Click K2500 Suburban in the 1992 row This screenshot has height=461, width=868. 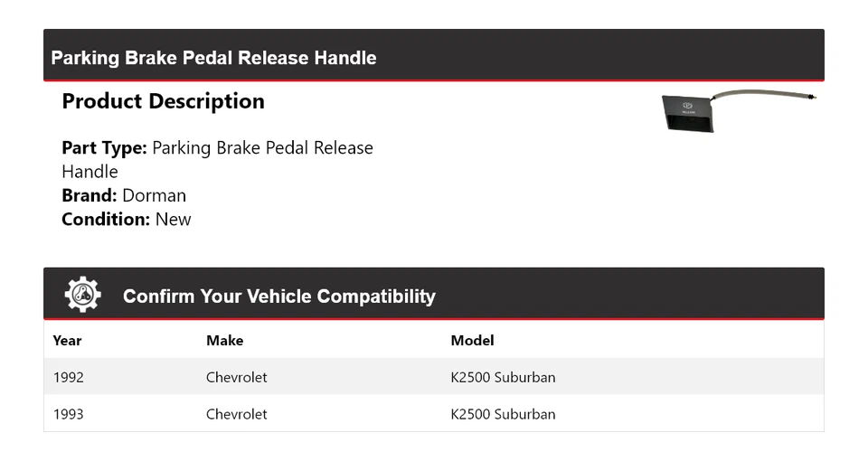[503, 377]
